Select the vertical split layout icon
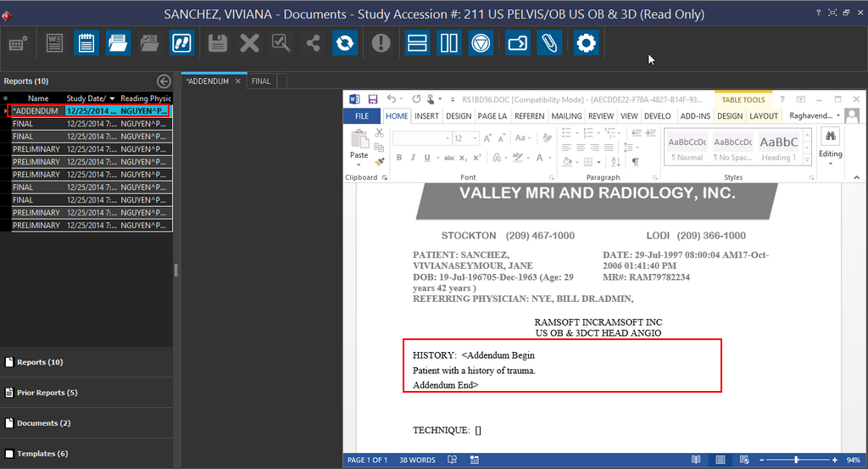This screenshot has width=868, height=469. [x=448, y=42]
